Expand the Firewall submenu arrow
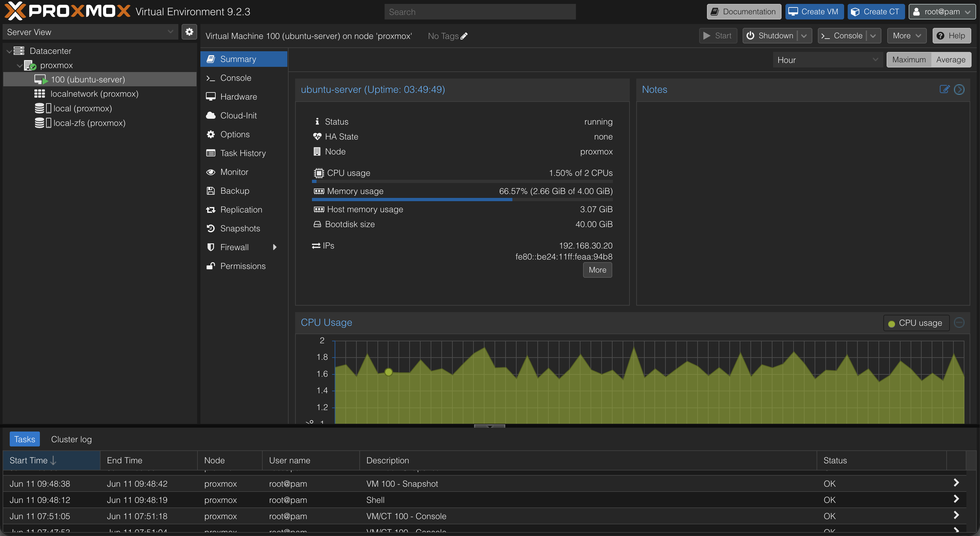This screenshot has width=980, height=536. tap(275, 247)
